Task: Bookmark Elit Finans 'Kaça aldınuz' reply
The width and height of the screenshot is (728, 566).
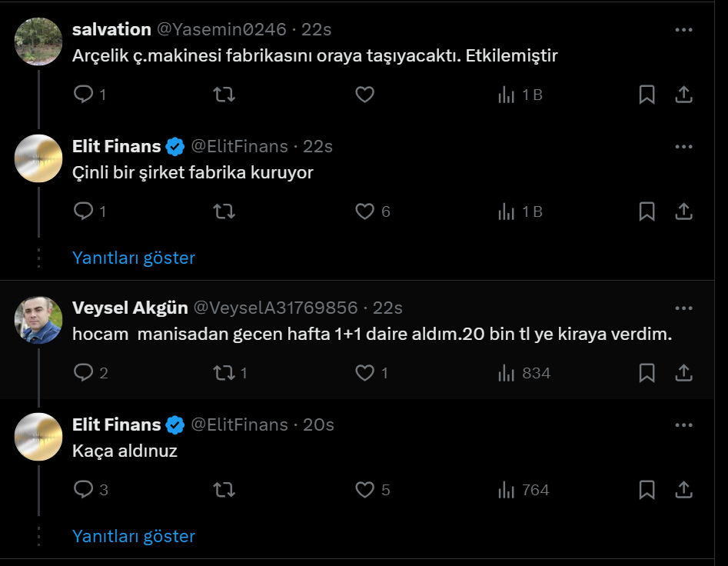Action: [647, 490]
